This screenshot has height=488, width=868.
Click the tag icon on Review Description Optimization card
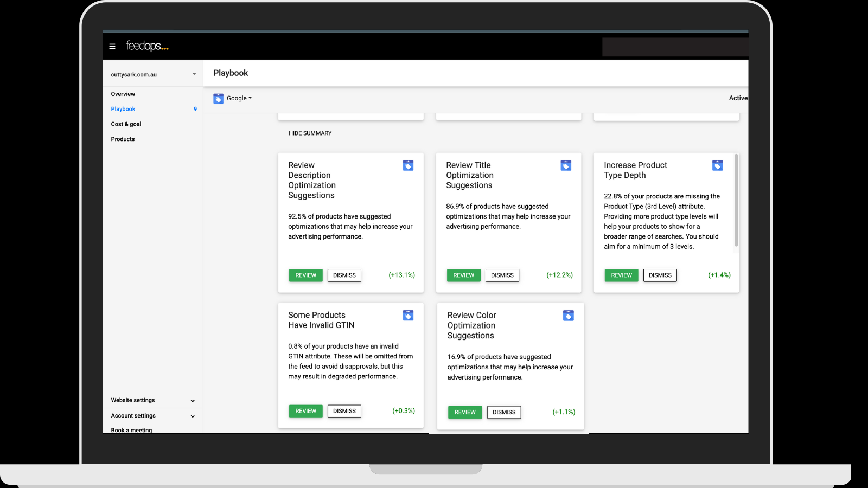[x=408, y=165]
